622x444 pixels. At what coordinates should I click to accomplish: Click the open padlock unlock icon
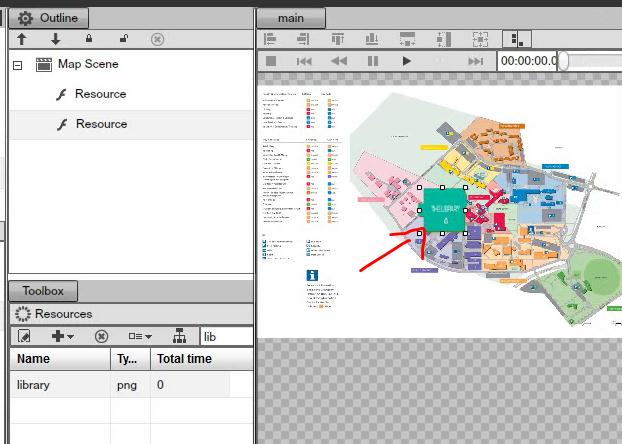tap(123, 39)
